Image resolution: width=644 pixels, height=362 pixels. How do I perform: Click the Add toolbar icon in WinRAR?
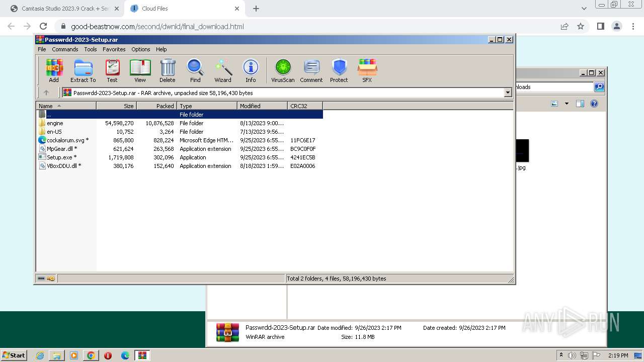(54, 70)
